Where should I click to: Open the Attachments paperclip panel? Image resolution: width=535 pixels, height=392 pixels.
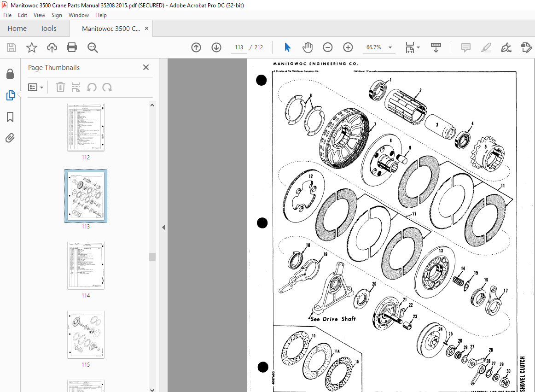(x=10, y=138)
